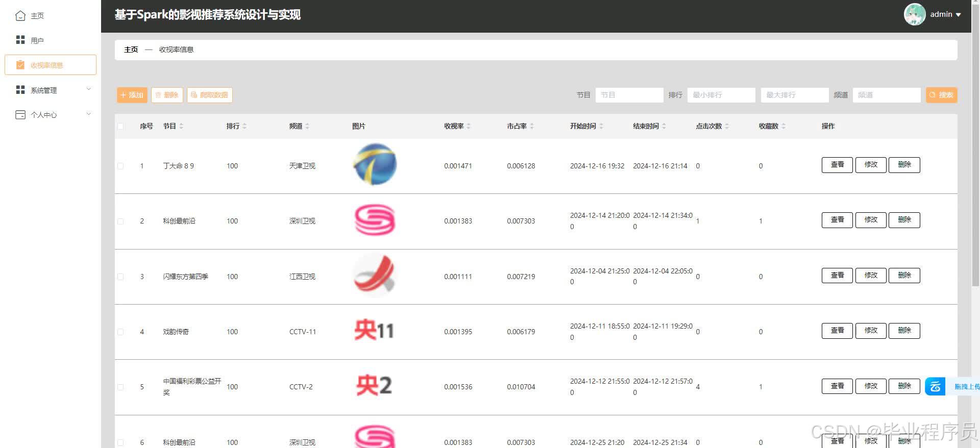Sort table by 频道 column arrows
The width and height of the screenshot is (980, 448).
[307, 126]
